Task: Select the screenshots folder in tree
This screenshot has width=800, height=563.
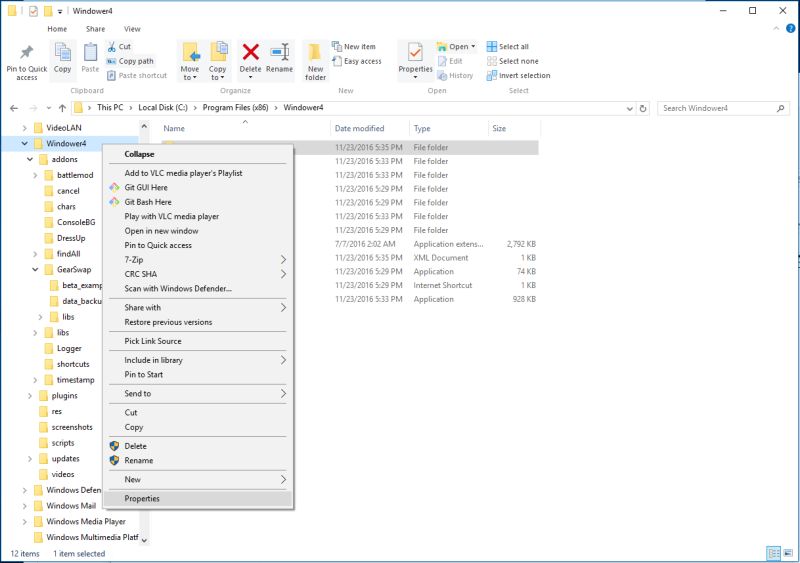Action: pos(72,427)
